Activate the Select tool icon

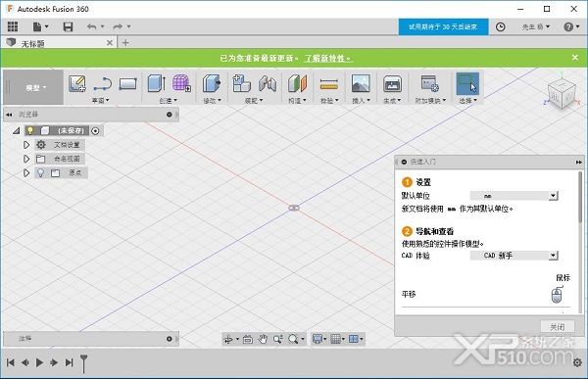[x=467, y=83]
